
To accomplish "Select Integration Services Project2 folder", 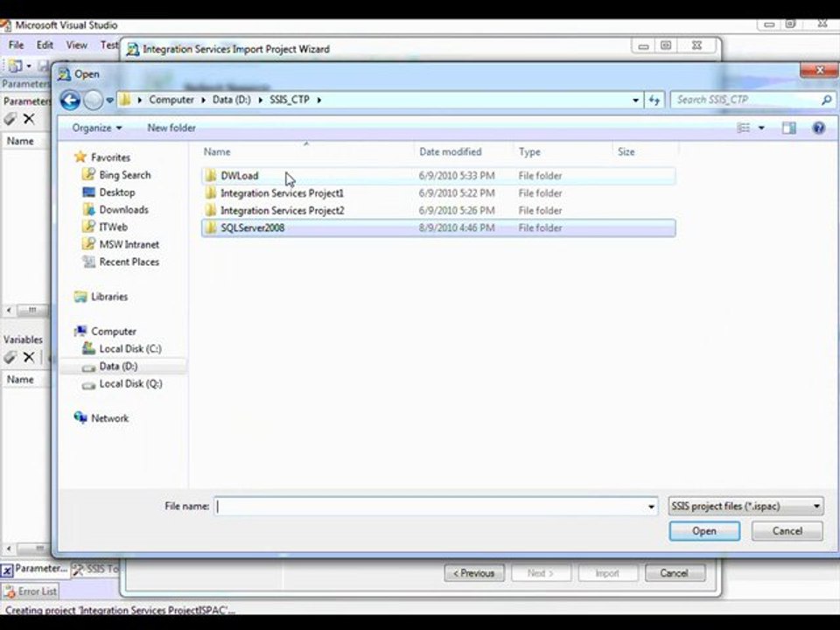I will point(438,211).
